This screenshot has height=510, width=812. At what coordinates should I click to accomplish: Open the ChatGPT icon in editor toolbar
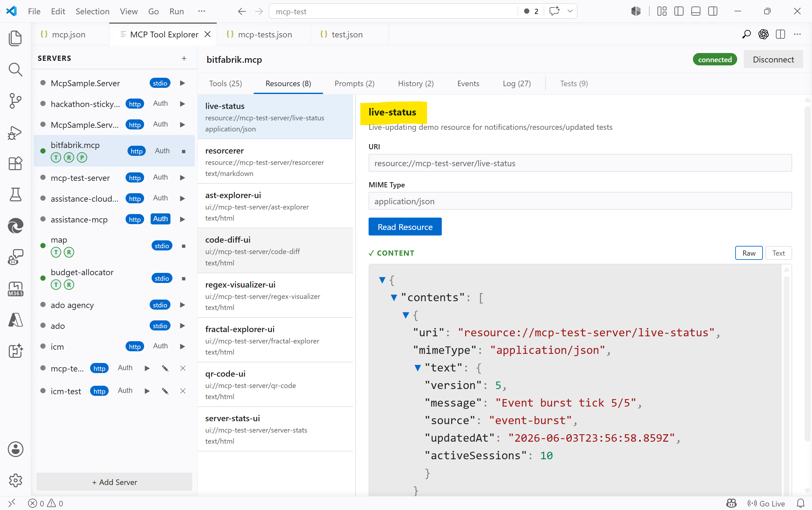pyautogui.click(x=764, y=34)
